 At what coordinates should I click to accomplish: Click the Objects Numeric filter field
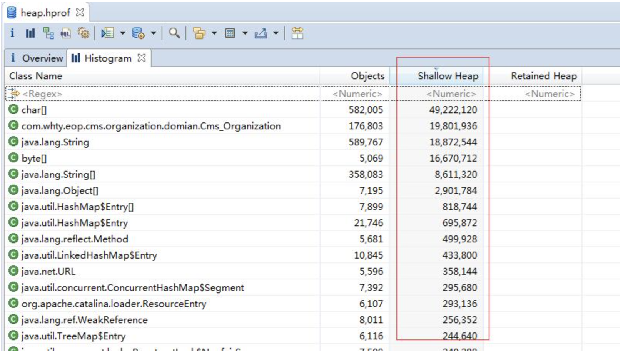tap(355, 94)
